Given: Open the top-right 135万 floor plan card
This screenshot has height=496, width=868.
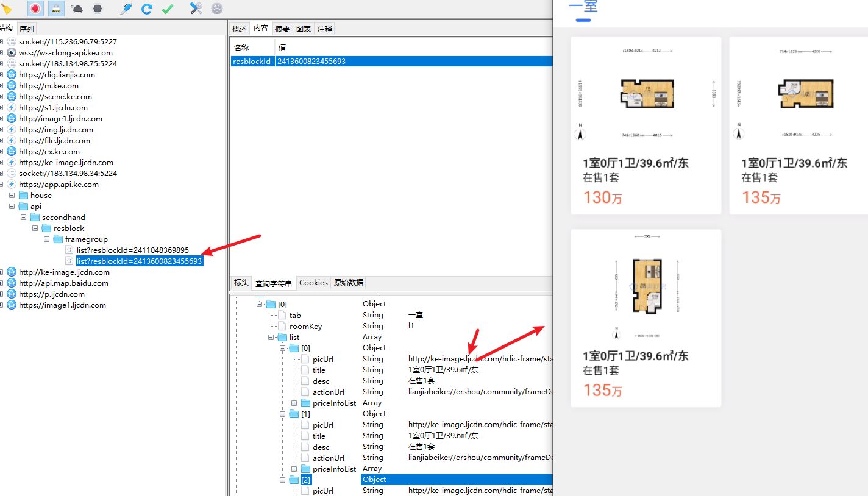Looking at the screenshot, I should (799, 126).
